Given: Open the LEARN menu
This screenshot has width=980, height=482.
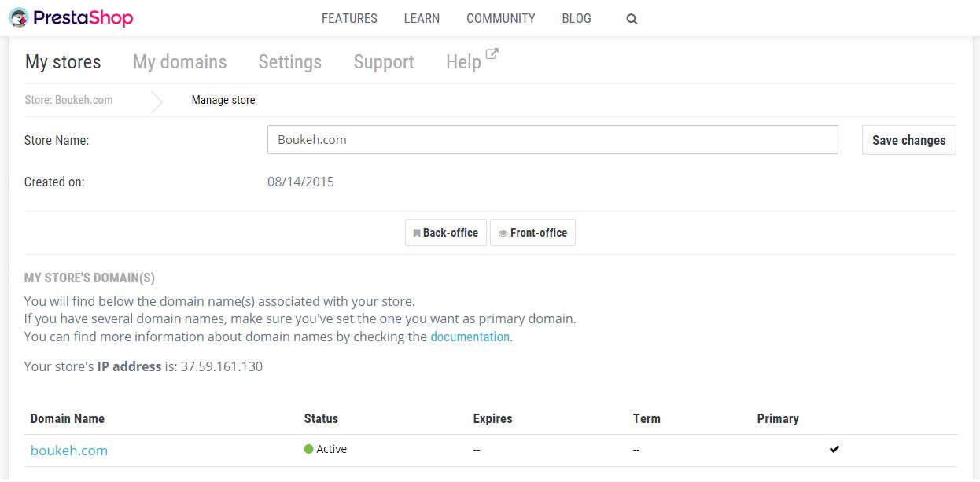Looking at the screenshot, I should point(422,18).
